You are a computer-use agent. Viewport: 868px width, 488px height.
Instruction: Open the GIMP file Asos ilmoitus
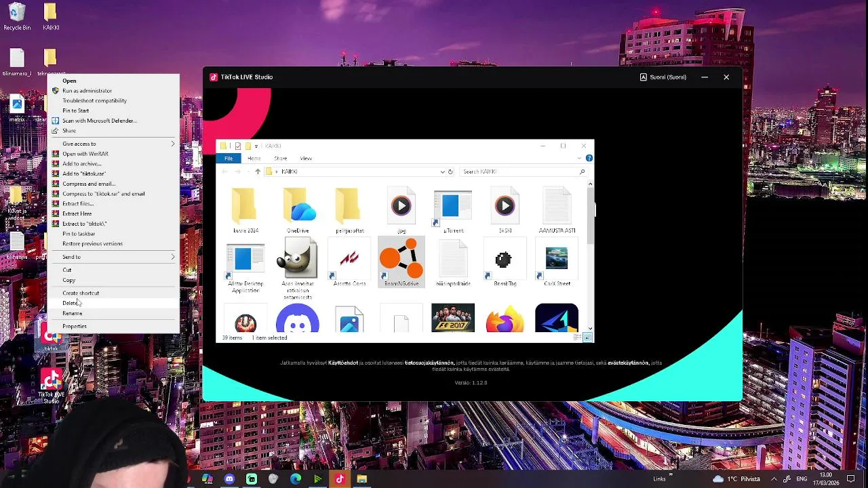pyautogui.click(x=298, y=268)
